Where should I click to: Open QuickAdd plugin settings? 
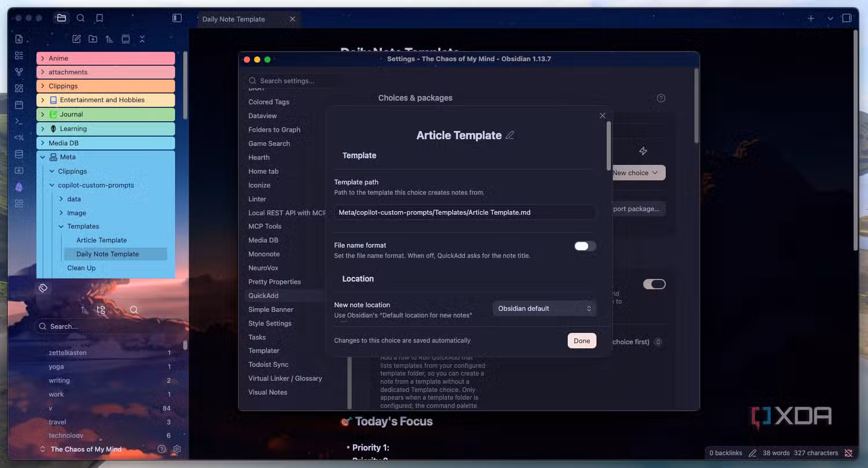click(264, 295)
